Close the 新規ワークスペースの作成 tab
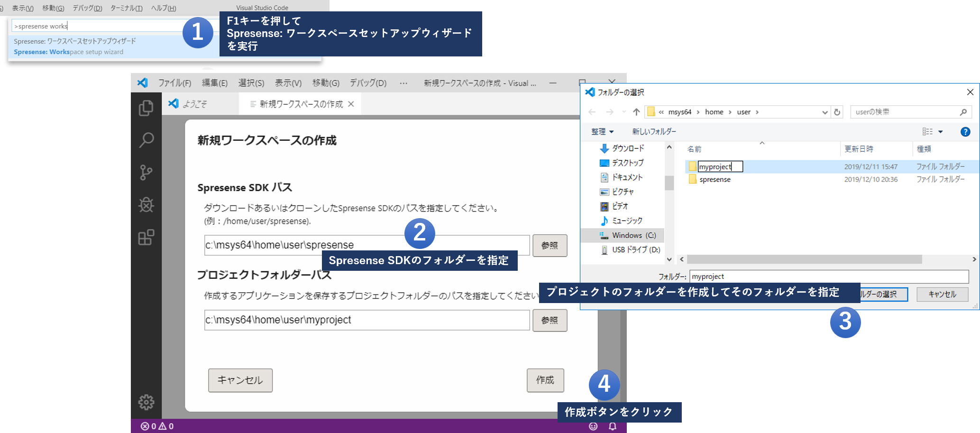 (x=351, y=104)
